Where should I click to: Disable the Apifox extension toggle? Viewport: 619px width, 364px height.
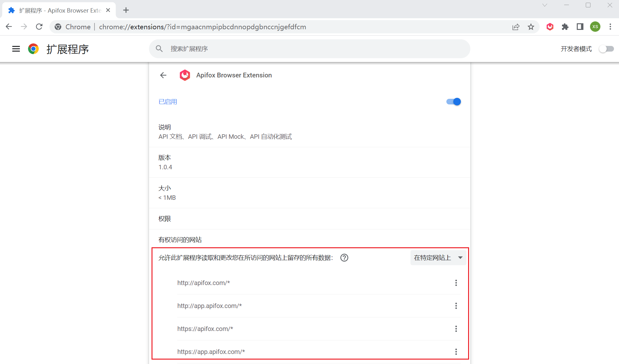[x=454, y=102]
